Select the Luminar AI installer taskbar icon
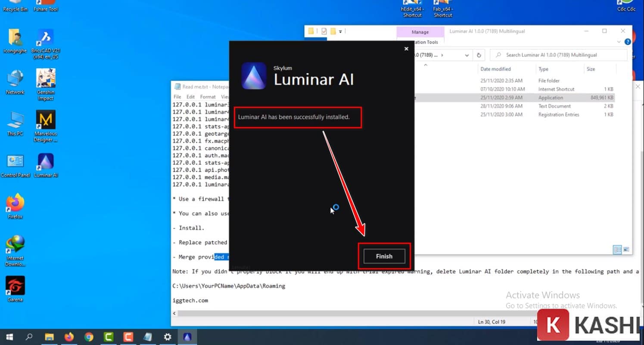644x345 pixels. (x=187, y=337)
